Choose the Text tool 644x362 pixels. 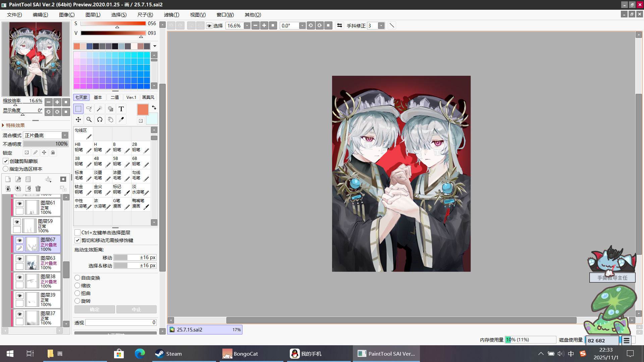(121, 109)
